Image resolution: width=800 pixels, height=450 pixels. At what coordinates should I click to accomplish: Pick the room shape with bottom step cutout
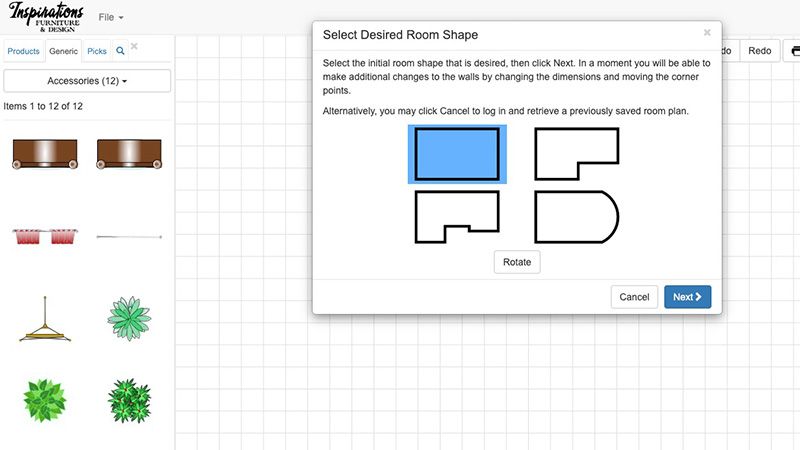[457, 217]
